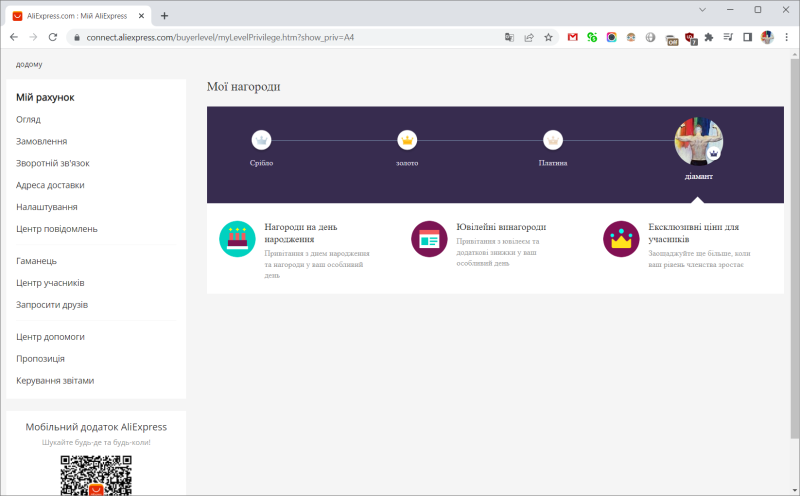Click the birthday rewards cake icon
The width and height of the screenshot is (800, 496).
tap(237, 239)
